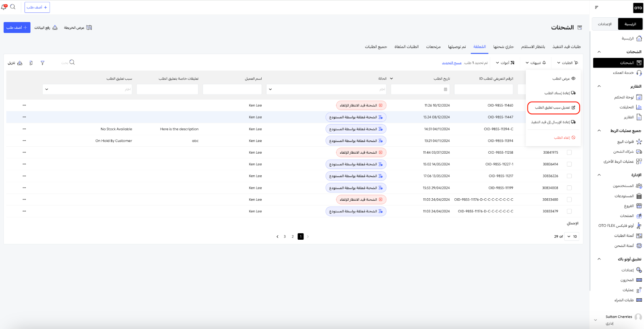Image resolution: width=644 pixels, height=329 pixels.
Task: Open the table filter funnel icon
Action: point(42,63)
